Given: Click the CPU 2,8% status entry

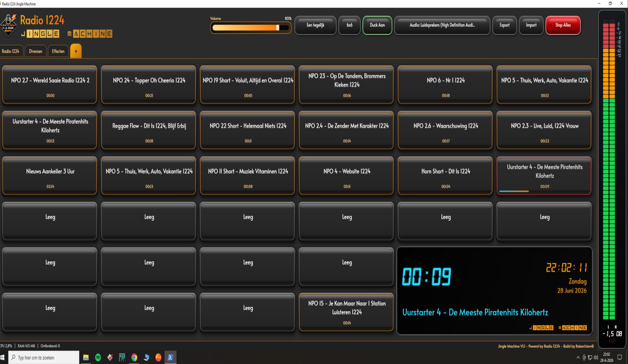Looking at the screenshot, I should 6,346.
